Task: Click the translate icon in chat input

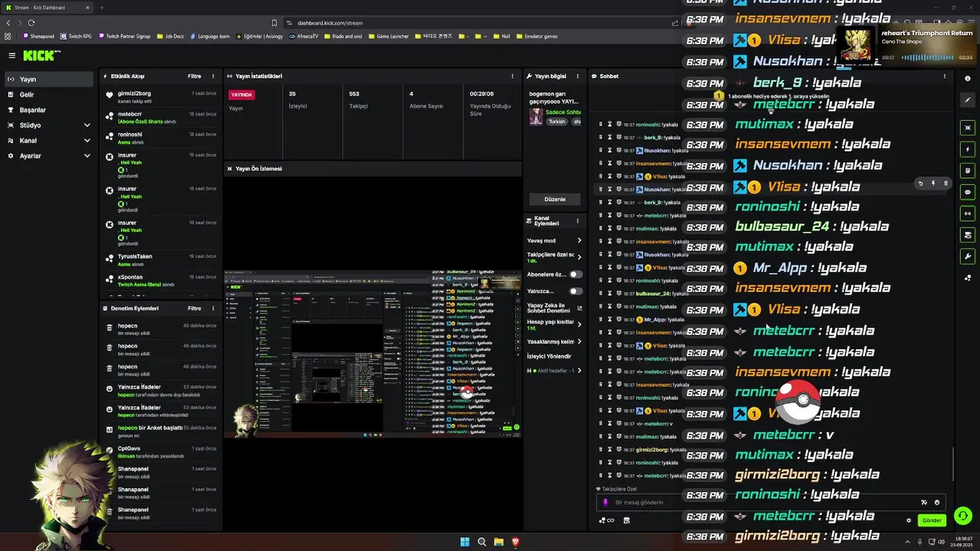Action: coord(924,503)
